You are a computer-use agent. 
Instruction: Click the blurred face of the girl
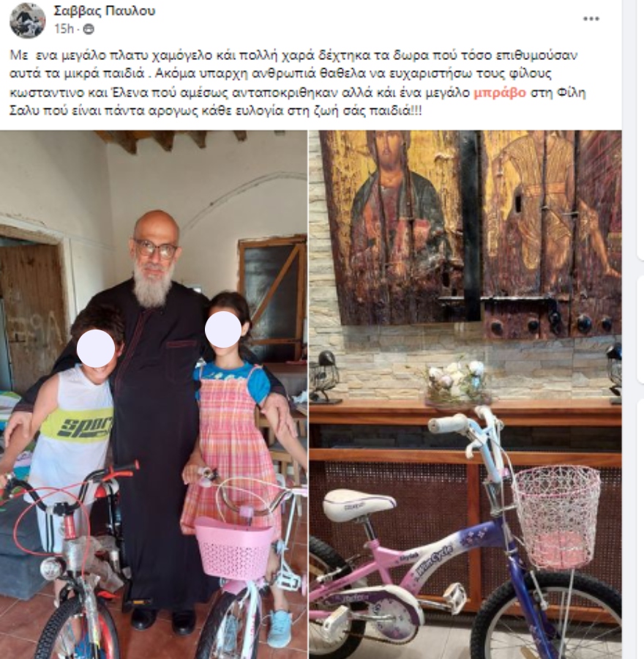[x=222, y=329]
